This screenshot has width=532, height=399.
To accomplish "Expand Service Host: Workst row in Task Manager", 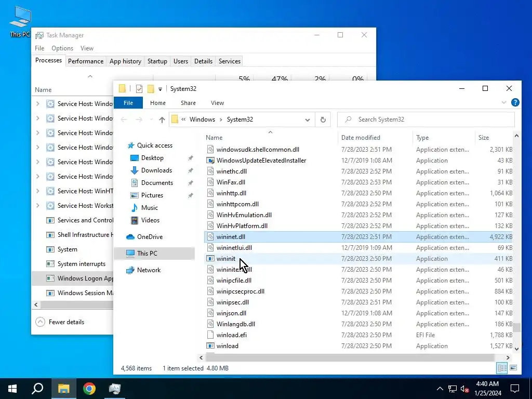I will 37,206.
